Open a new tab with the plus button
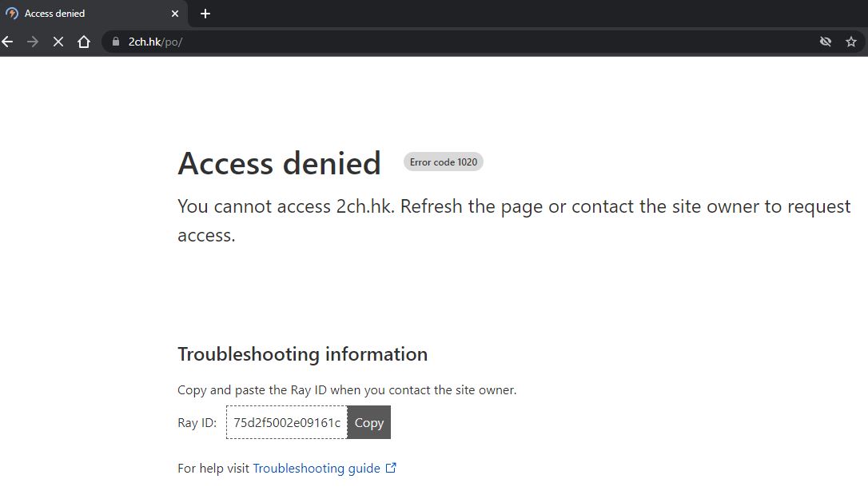 [205, 14]
